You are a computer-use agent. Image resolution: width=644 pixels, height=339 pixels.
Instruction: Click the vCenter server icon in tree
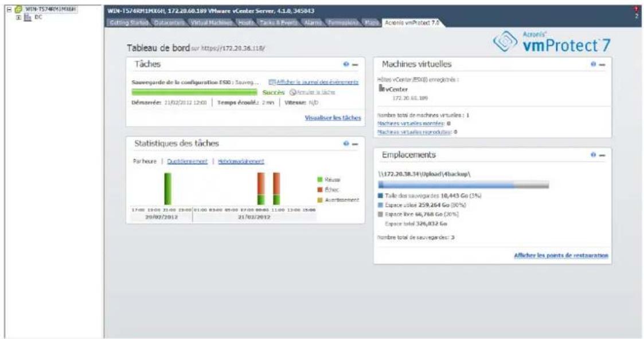point(18,9)
